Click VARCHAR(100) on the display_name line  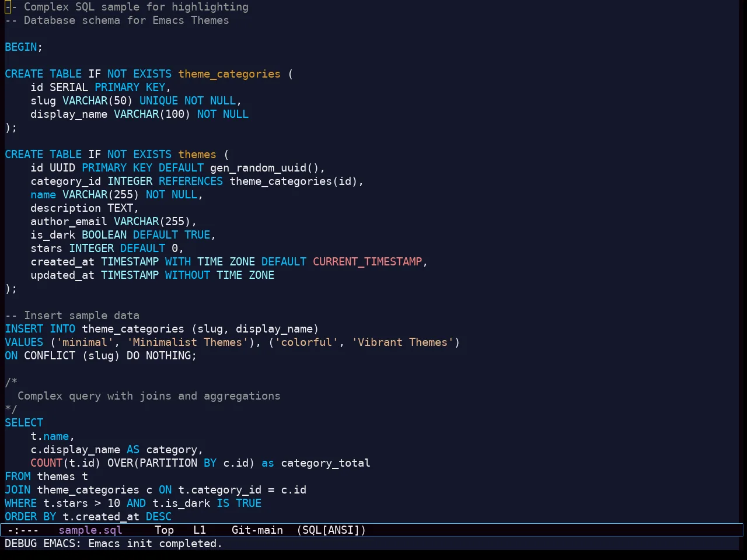click(152, 114)
